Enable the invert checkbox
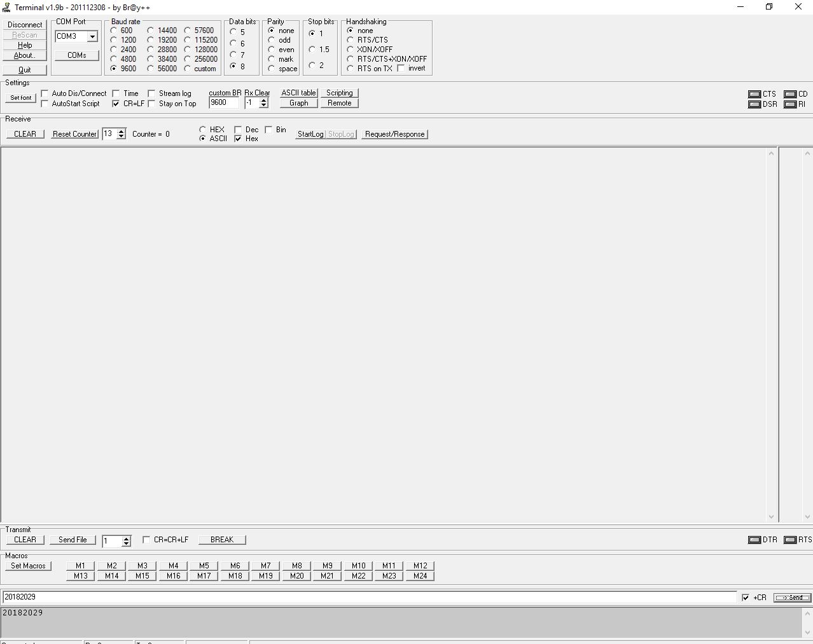 pyautogui.click(x=401, y=68)
